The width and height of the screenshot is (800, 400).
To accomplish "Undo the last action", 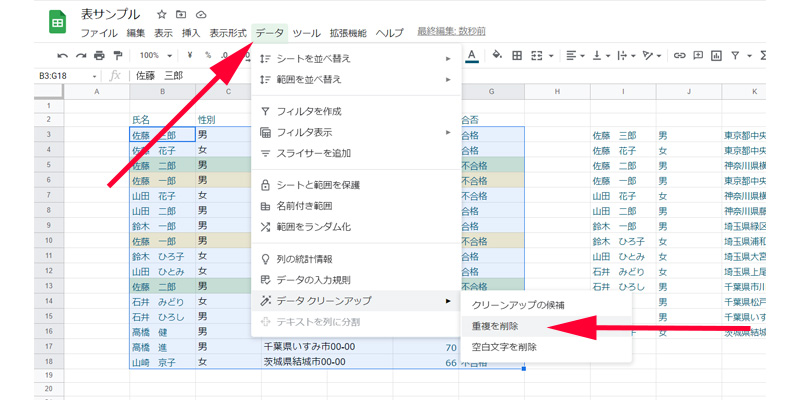I will pos(62,56).
